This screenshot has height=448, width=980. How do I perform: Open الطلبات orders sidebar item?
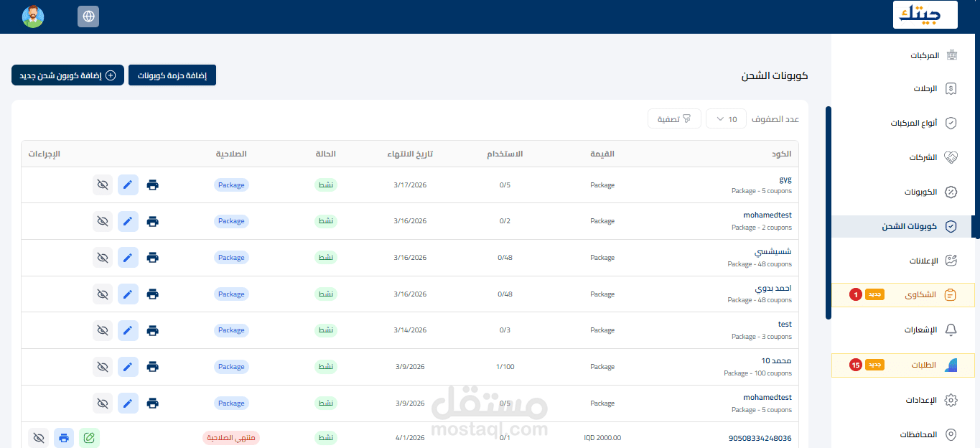(903, 365)
